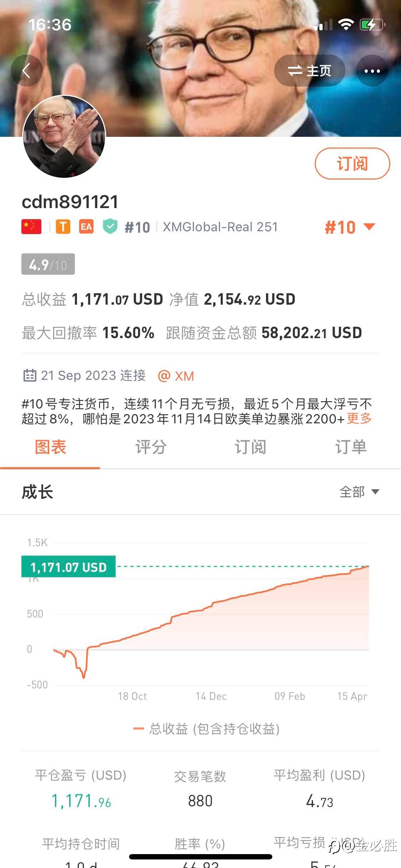This screenshot has height=868, width=401.
Task: Tap the 1,171.07 USD chart value label
Action: click(68, 567)
